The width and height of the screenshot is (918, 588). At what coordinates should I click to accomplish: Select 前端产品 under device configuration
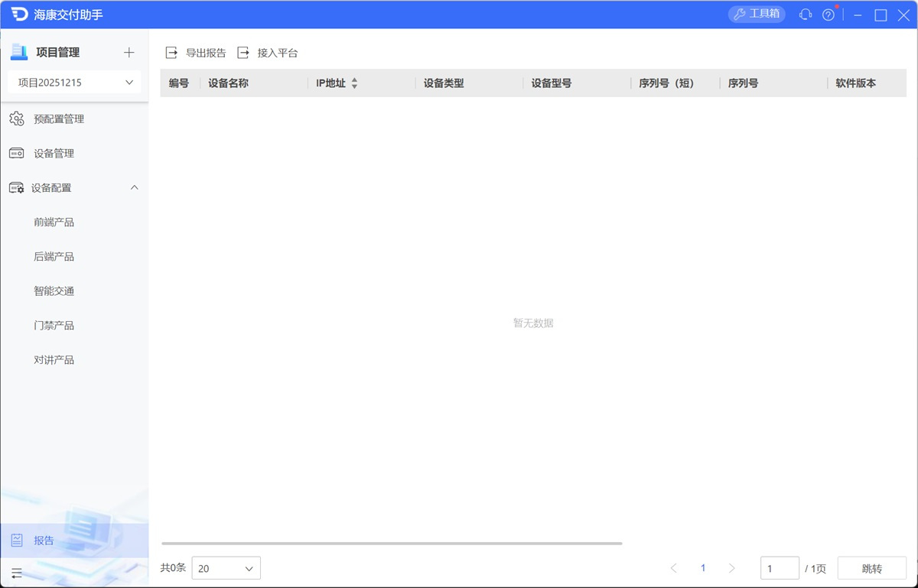pos(54,223)
